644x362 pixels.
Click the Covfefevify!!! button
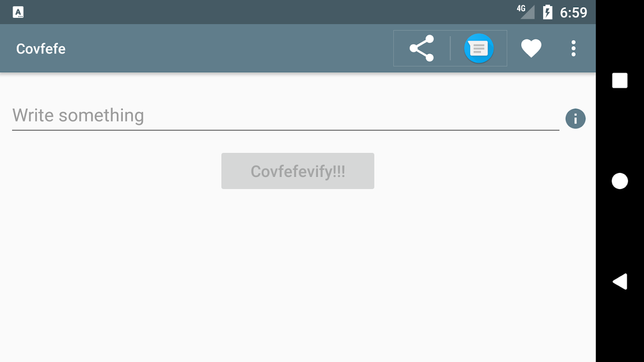coord(298,171)
